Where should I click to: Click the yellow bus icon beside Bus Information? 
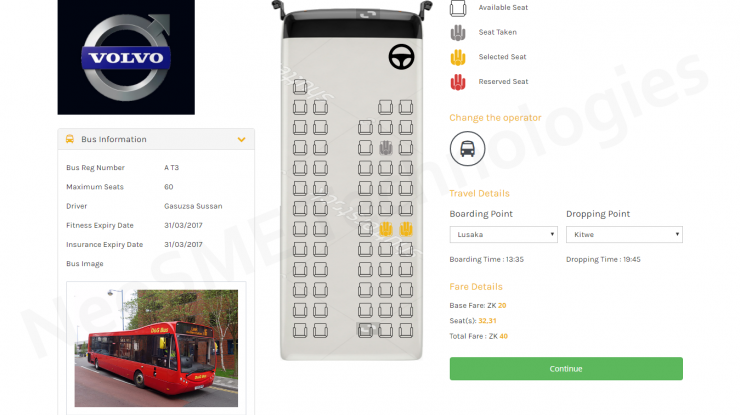pyautogui.click(x=70, y=139)
